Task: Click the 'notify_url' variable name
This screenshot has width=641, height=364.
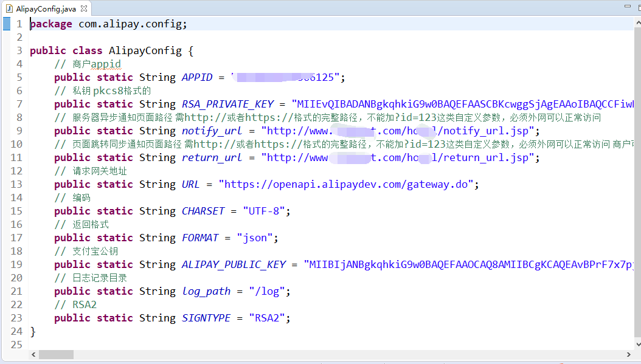Action: tap(212, 131)
